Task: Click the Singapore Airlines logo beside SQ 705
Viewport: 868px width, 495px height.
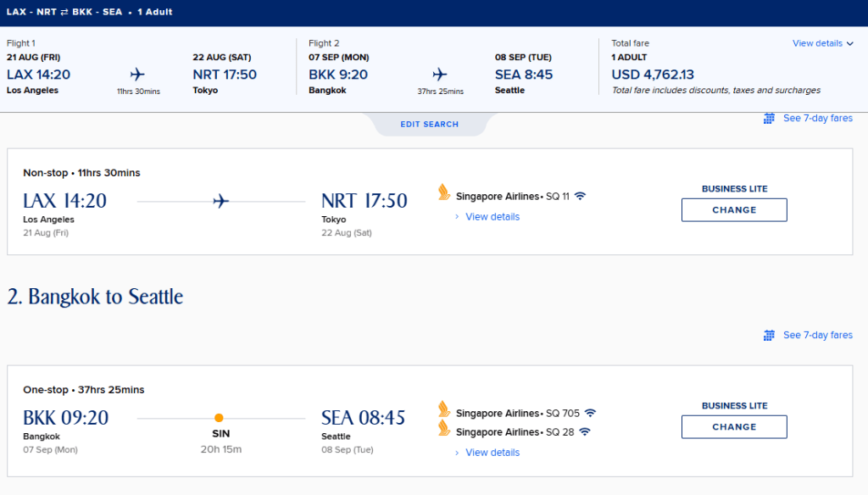Action: [x=444, y=411]
